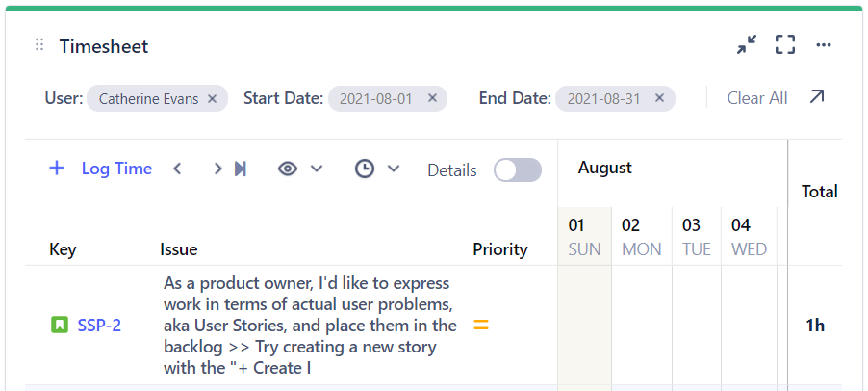This screenshot has width=868, height=391.
Task: Click the SSP-2 story type icon
Action: 60,325
